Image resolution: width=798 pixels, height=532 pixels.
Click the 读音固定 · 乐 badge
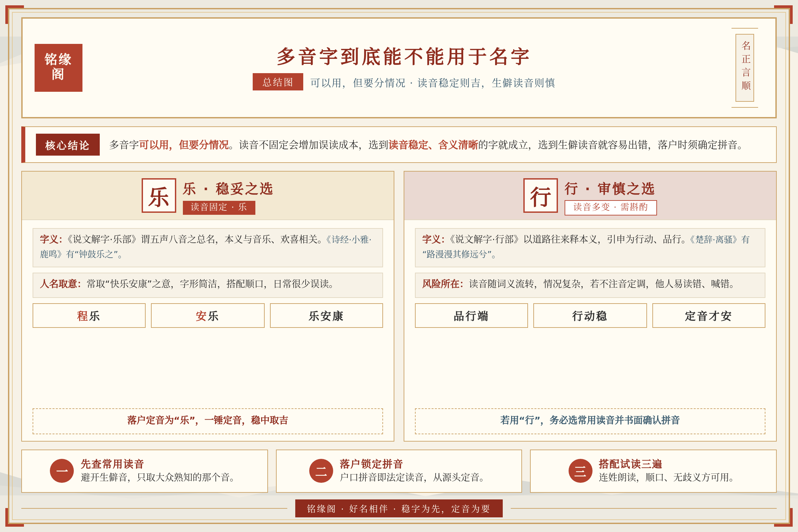click(219, 207)
